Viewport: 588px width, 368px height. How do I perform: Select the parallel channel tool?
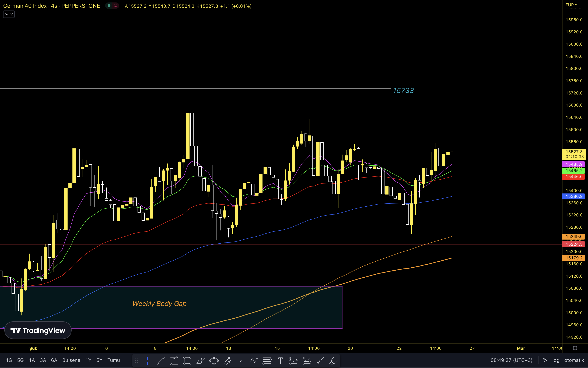(x=227, y=360)
